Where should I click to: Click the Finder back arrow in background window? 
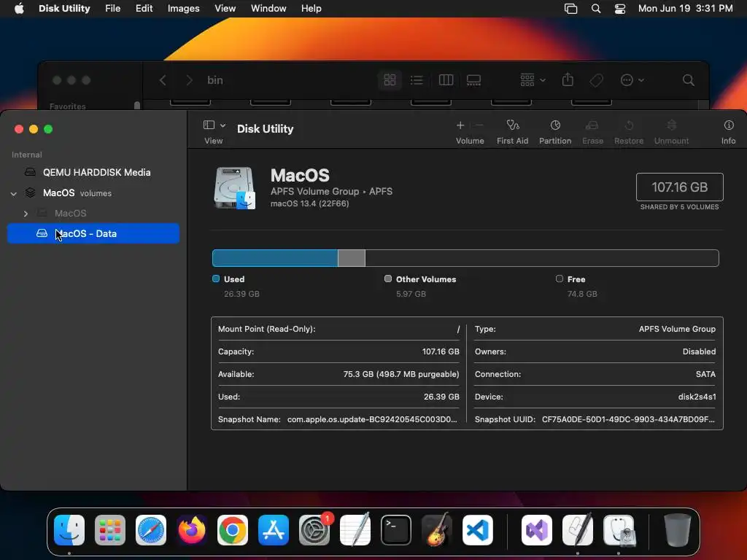click(x=163, y=80)
